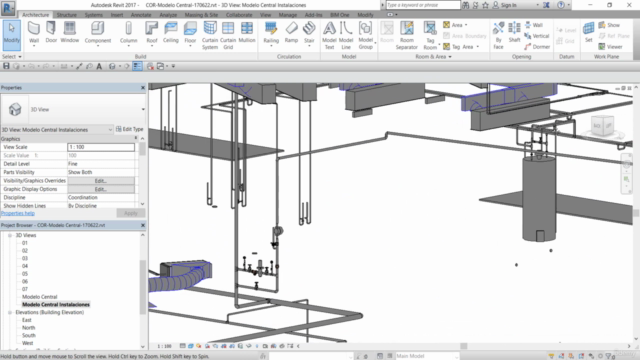
Task: Select the Ramp tool
Action: [291, 33]
